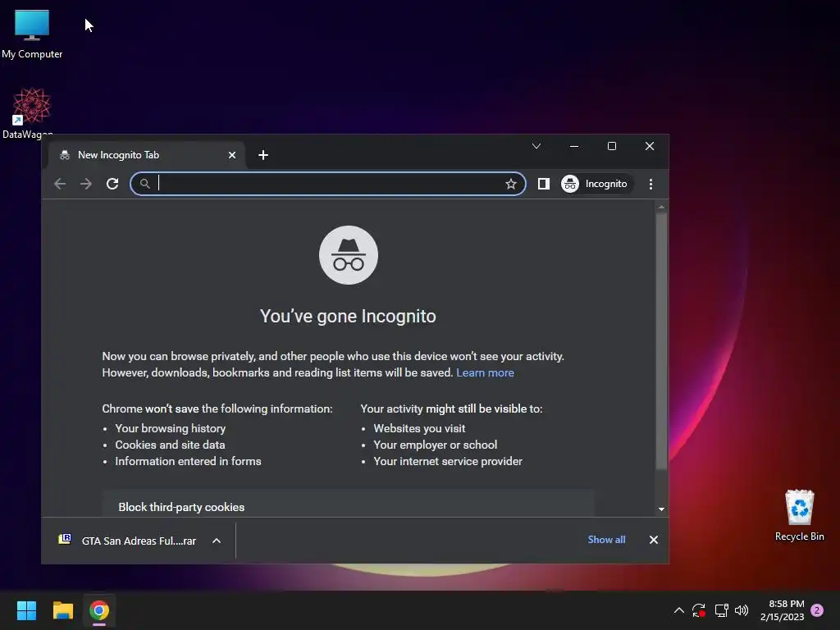Click Your internet service provider item

(x=448, y=461)
